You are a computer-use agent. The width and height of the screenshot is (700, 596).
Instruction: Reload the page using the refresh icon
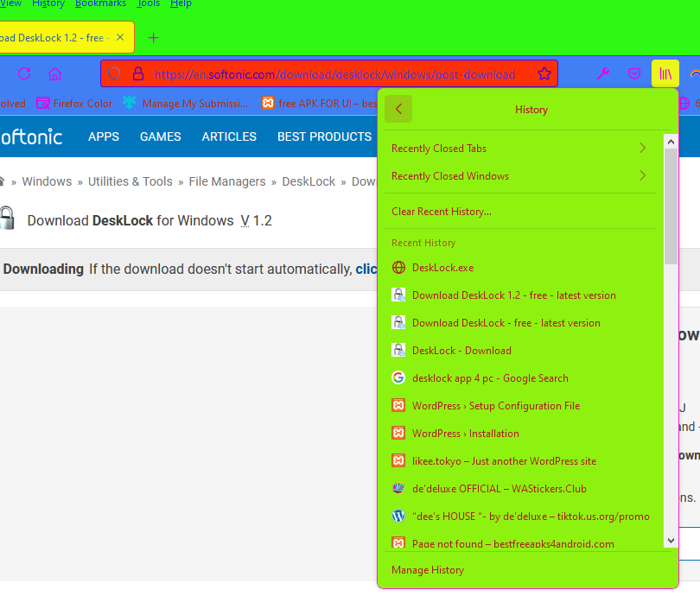click(24, 74)
